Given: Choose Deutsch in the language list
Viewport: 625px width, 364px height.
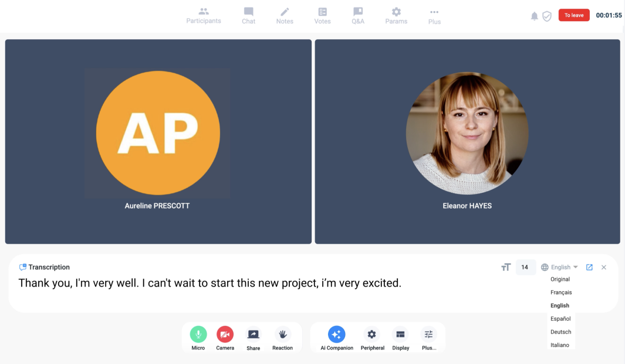Looking at the screenshot, I should (560, 332).
